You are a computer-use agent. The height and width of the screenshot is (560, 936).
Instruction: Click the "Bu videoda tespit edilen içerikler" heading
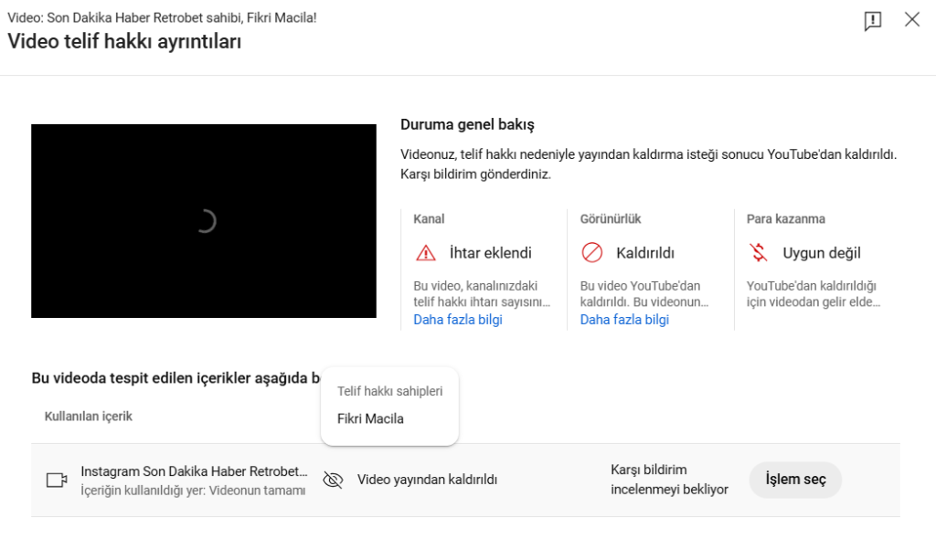point(176,378)
